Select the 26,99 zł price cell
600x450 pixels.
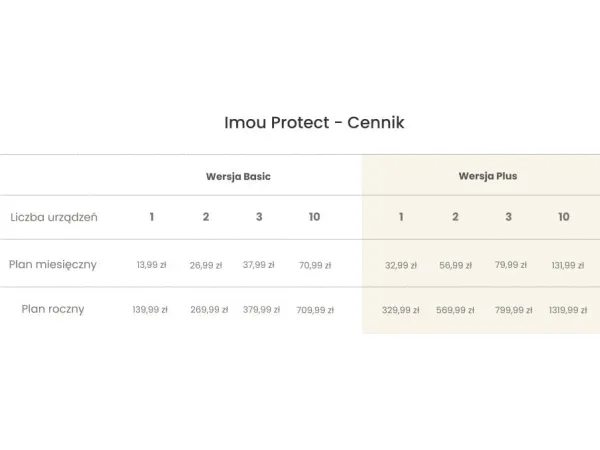pyautogui.click(x=206, y=265)
